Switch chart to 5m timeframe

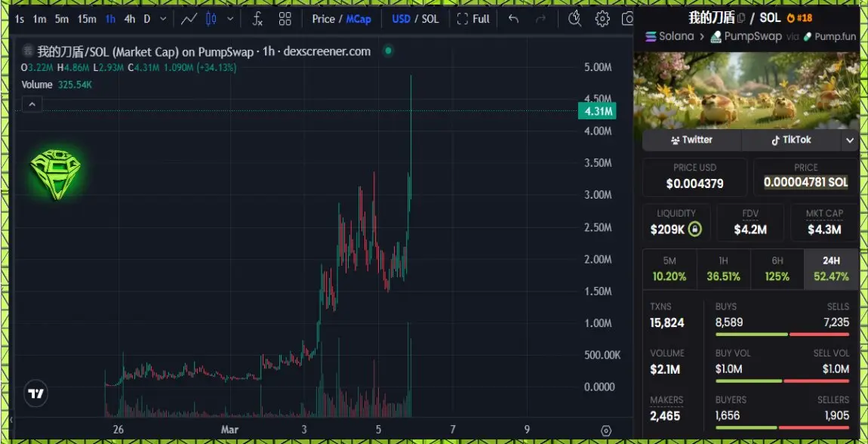61,19
